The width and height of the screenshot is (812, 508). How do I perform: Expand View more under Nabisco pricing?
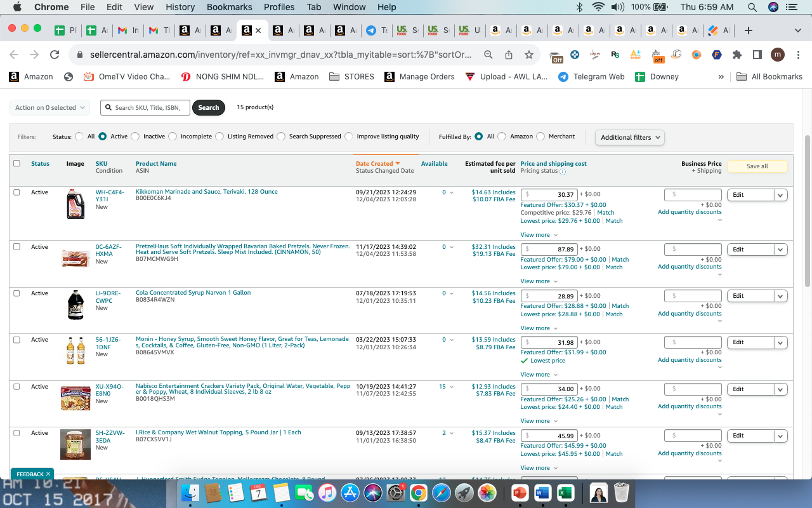click(x=539, y=421)
